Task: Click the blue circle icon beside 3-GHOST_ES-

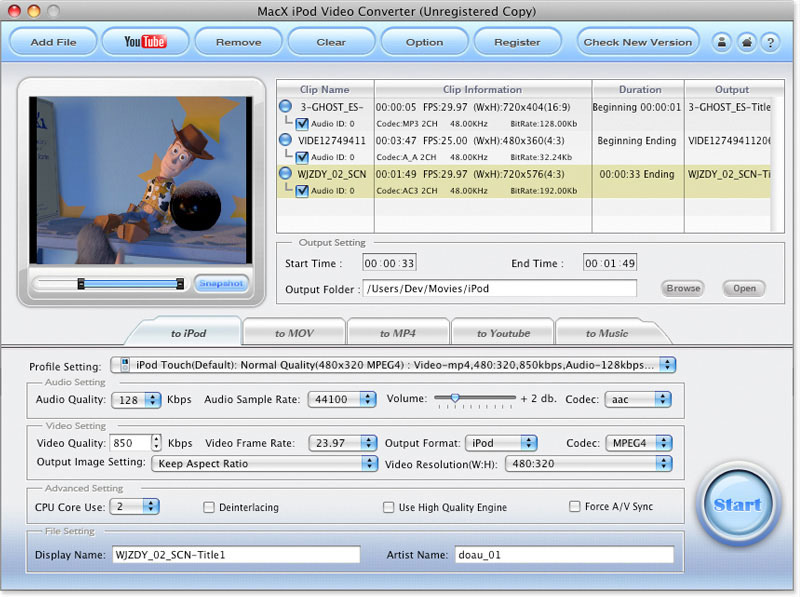Action: point(286,106)
